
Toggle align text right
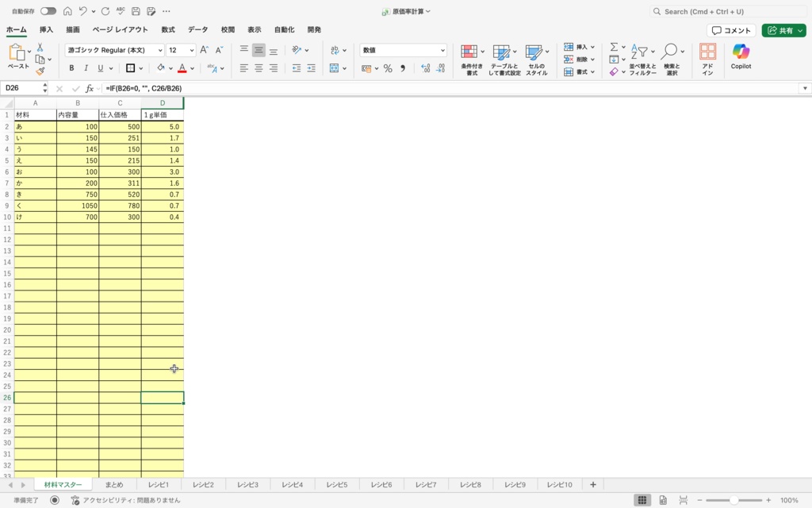(274, 68)
